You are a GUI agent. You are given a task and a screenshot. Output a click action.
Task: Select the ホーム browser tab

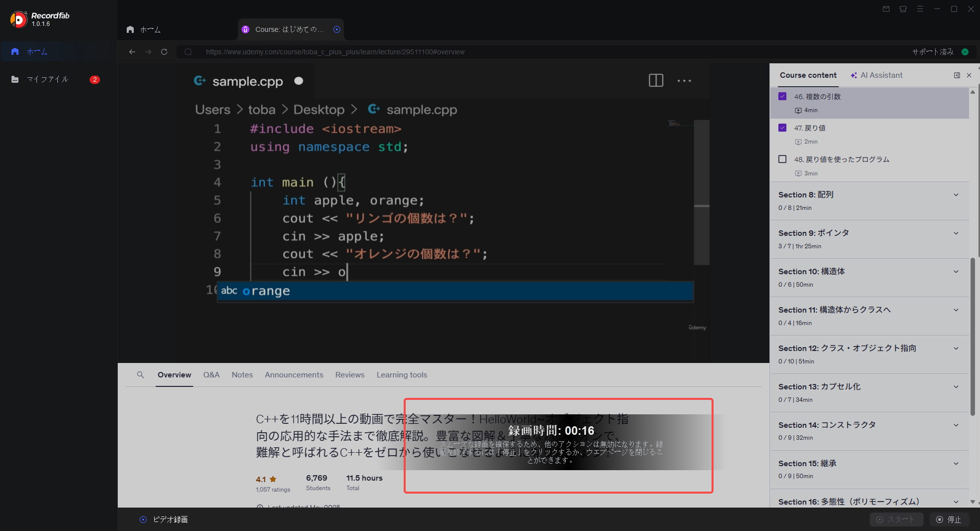[144, 29]
